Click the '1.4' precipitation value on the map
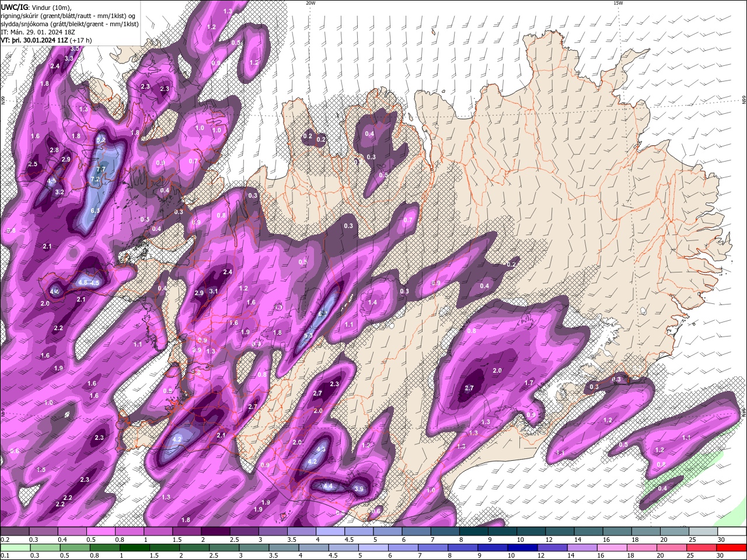This screenshot has height=560, width=747. pyautogui.click(x=372, y=303)
